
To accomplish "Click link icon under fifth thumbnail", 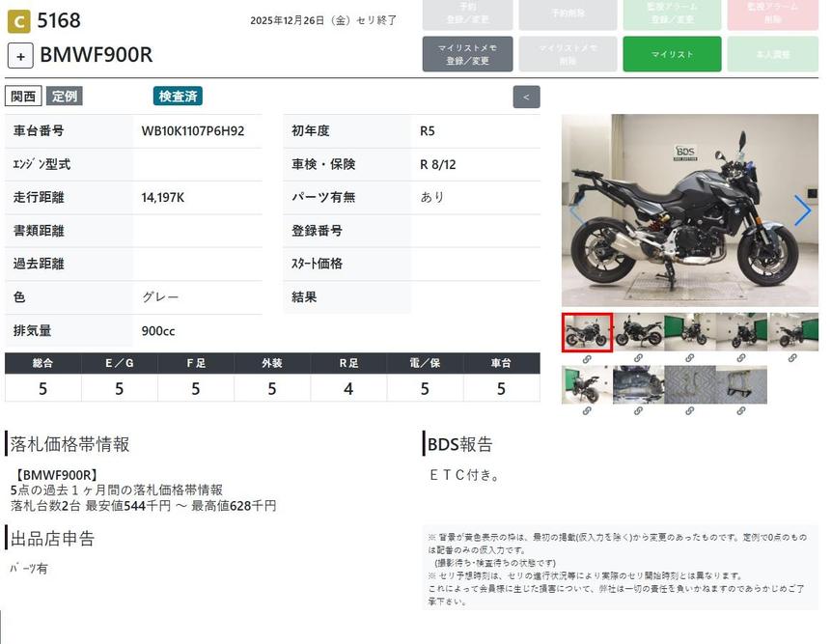I will (x=792, y=359).
